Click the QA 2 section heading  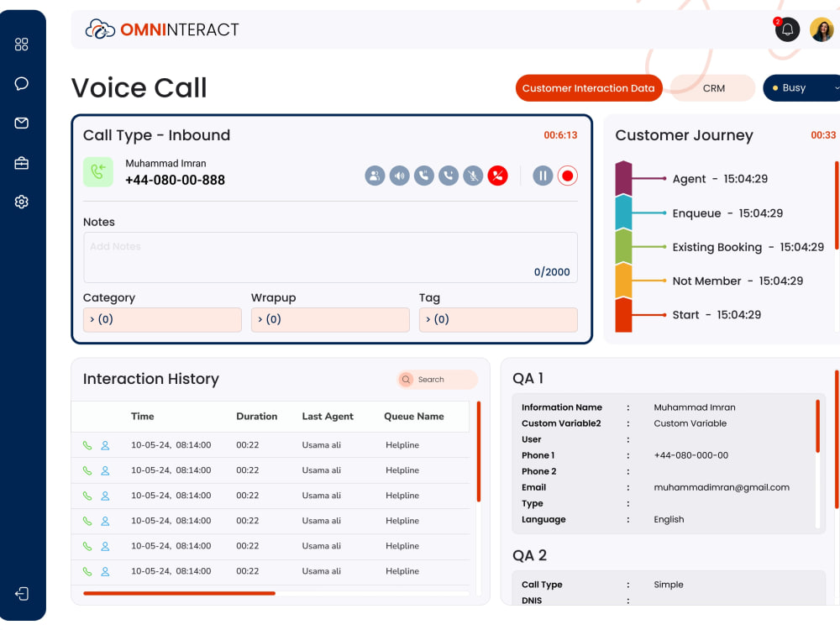point(529,555)
